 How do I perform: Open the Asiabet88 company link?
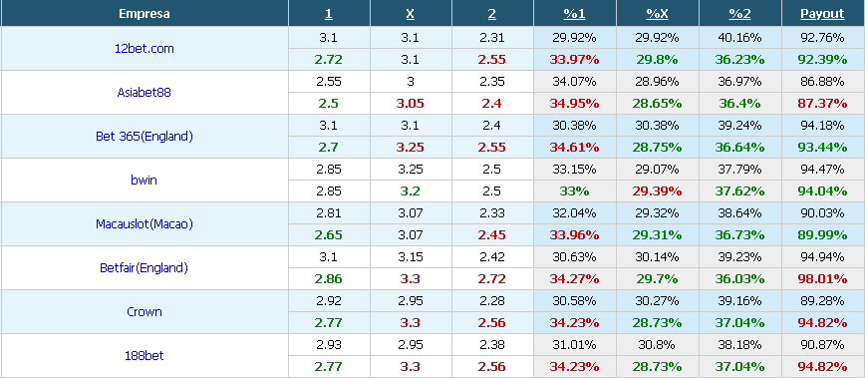click(x=144, y=92)
